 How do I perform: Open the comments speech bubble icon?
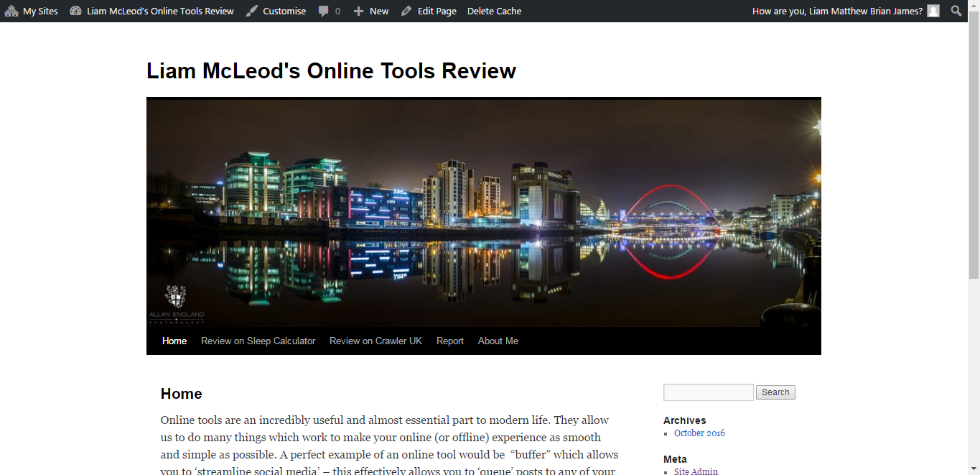click(325, 11)
